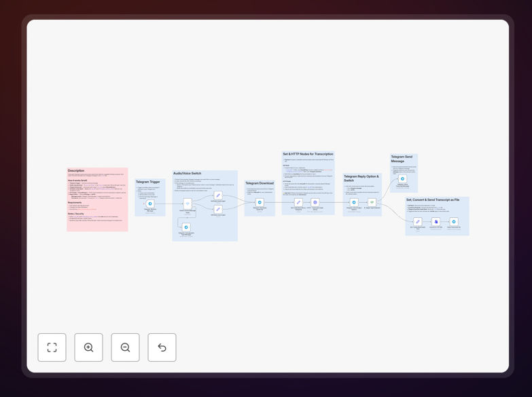This screenshot has height=397, width=532.
Task: Click the Telegram Download sticky title
Action: click(x=260, y=183)
